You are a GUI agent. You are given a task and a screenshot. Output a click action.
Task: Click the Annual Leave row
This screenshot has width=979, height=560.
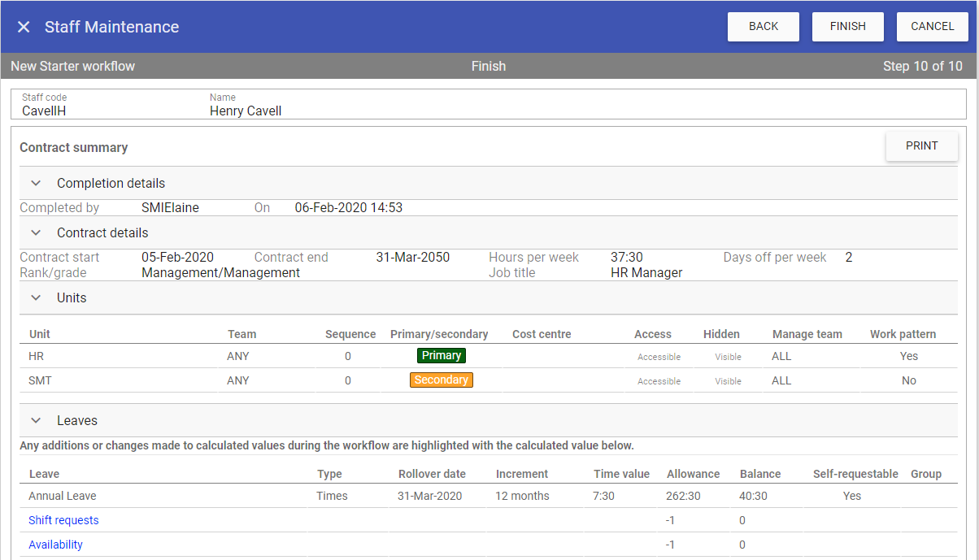coord(63,496)
